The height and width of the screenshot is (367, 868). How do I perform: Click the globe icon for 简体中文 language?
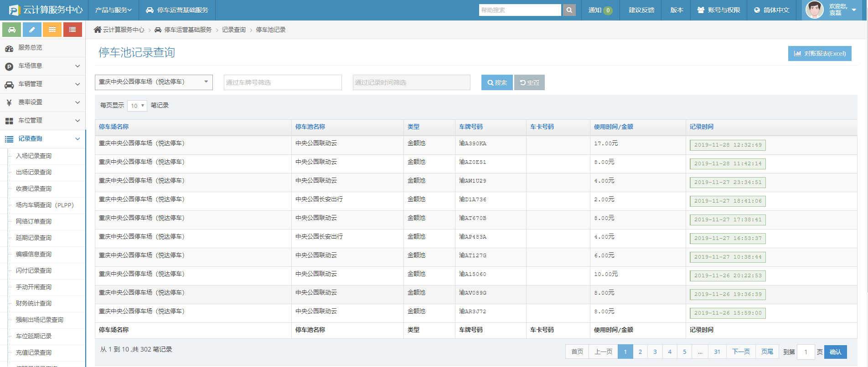click(757, 10)
